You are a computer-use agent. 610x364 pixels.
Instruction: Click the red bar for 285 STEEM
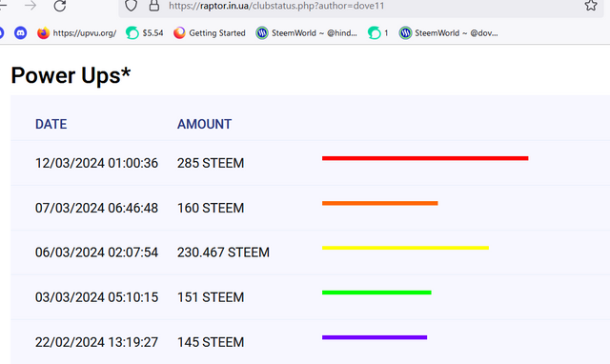(x=425, y=158)
